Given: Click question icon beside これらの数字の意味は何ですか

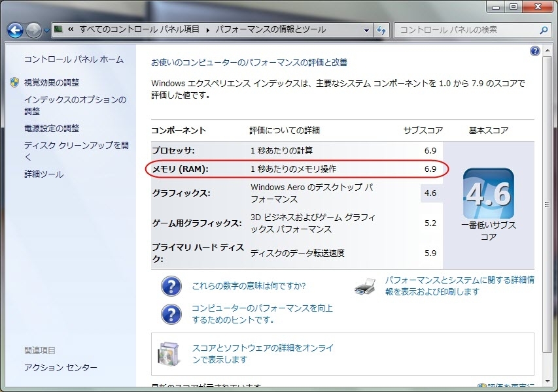Looking at the screenshot, I should click(171, 286).
